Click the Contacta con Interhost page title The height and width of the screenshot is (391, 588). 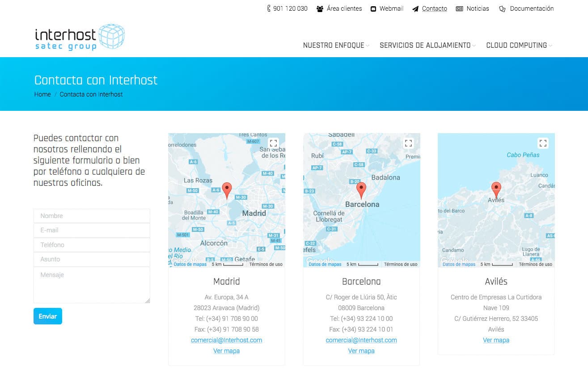click(96, 80)
